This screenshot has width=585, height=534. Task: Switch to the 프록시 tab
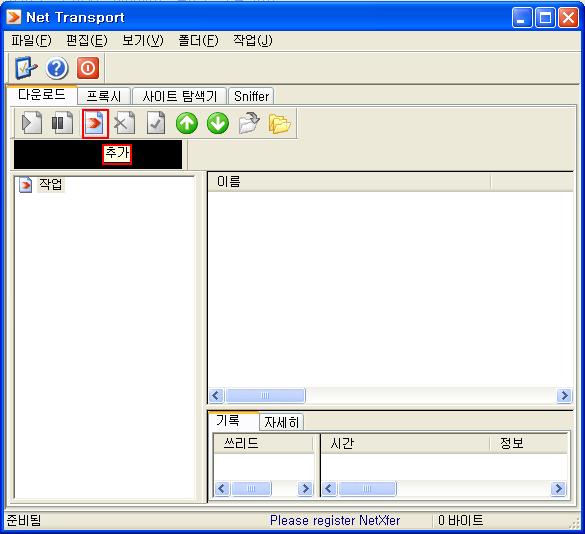click(x=104, y=96)
